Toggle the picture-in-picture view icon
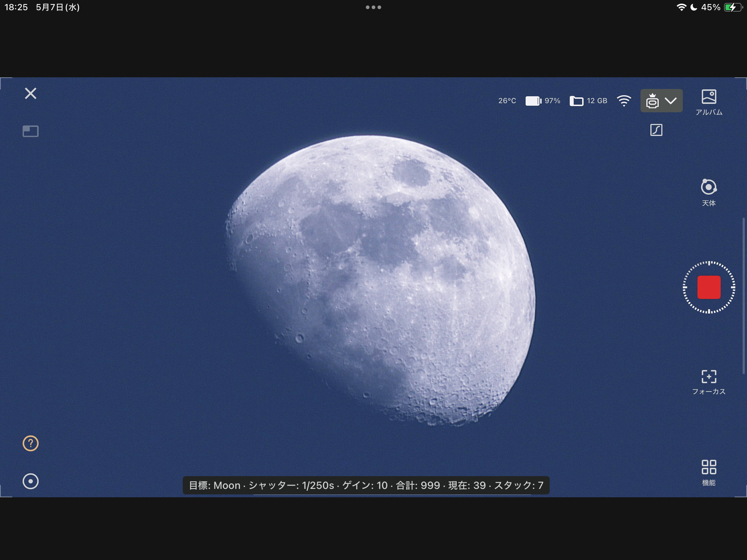The width and height of the screenshot is (747, 560). 31,131
